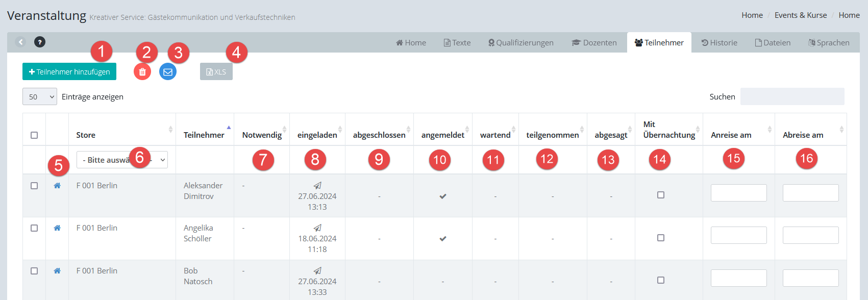This screenshot has width=868, height=300.
Task: Click Teilnehmer hinzufügen button
Action: 69,72
